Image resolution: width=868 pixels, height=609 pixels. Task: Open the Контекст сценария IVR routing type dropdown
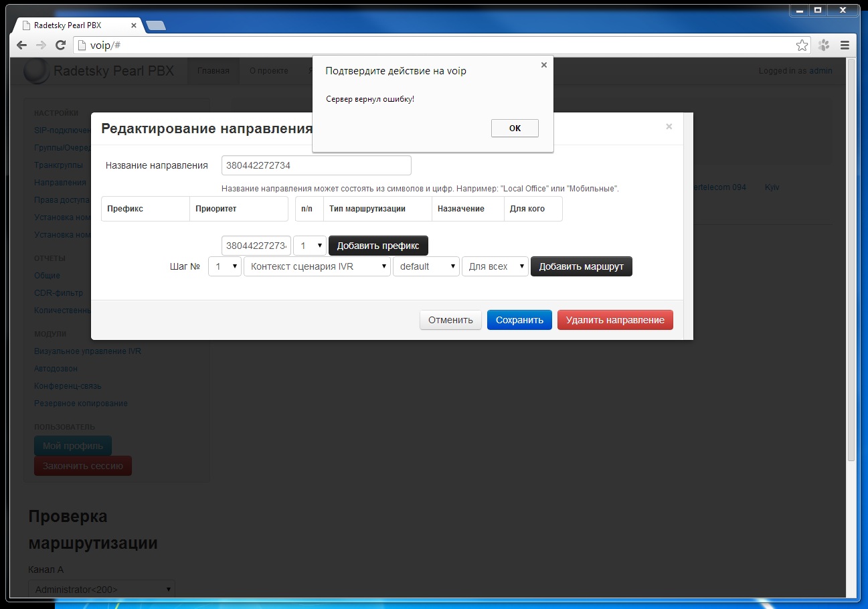317,266
